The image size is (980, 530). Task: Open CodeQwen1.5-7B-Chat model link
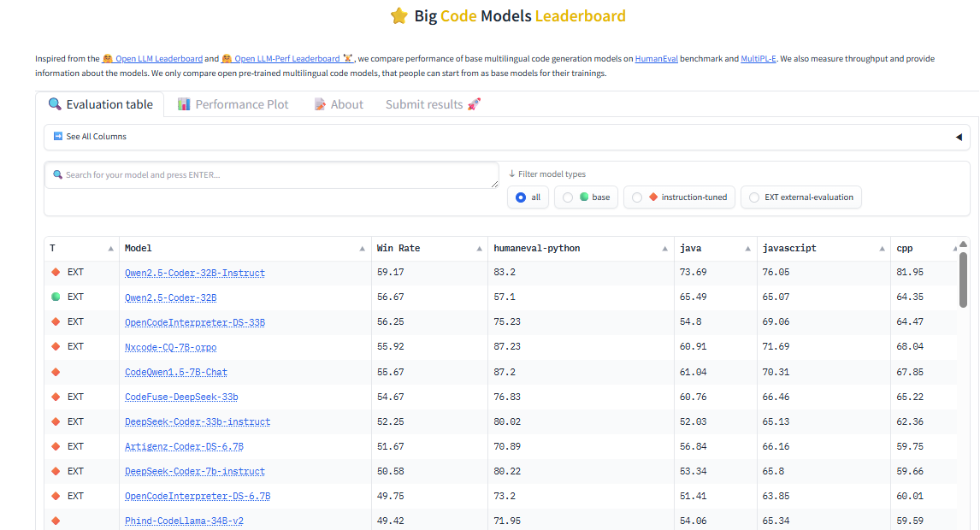pyautogui.click(x=175, y=372)
